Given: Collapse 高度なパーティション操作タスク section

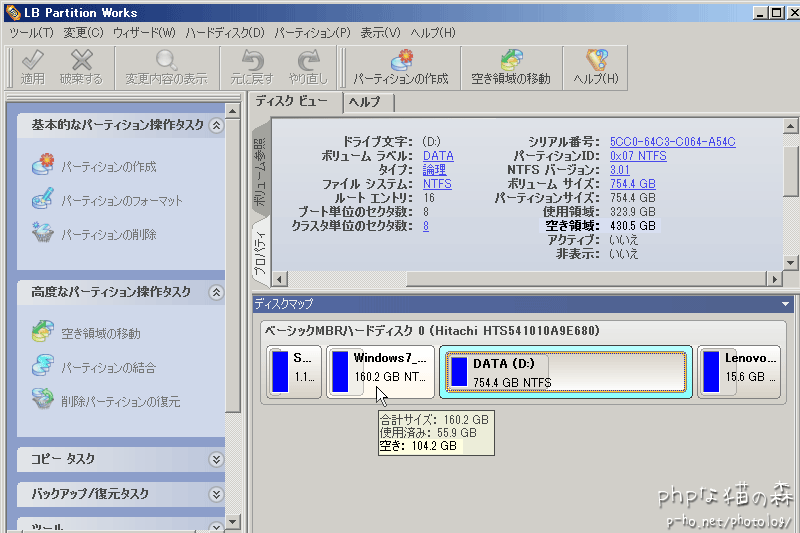Looking at the screenshot, I should (x=215, y=292).
